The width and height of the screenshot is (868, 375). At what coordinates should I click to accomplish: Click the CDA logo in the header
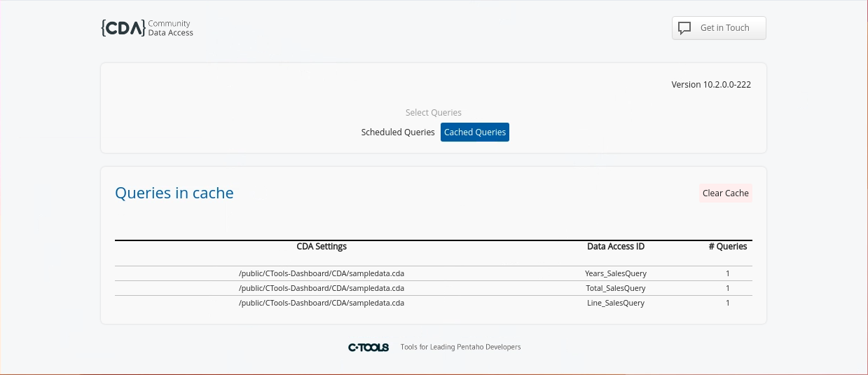pyautogui.click(x=146, y=28)
